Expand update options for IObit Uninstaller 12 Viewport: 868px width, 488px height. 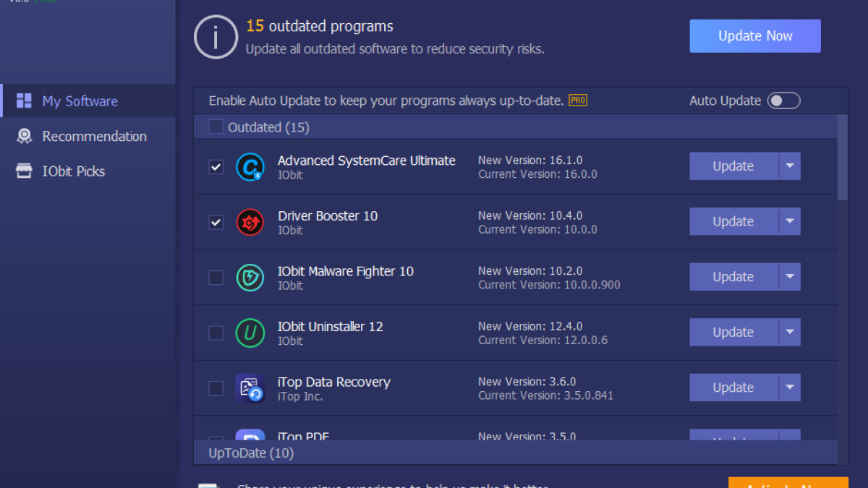(x=790, y=333)
